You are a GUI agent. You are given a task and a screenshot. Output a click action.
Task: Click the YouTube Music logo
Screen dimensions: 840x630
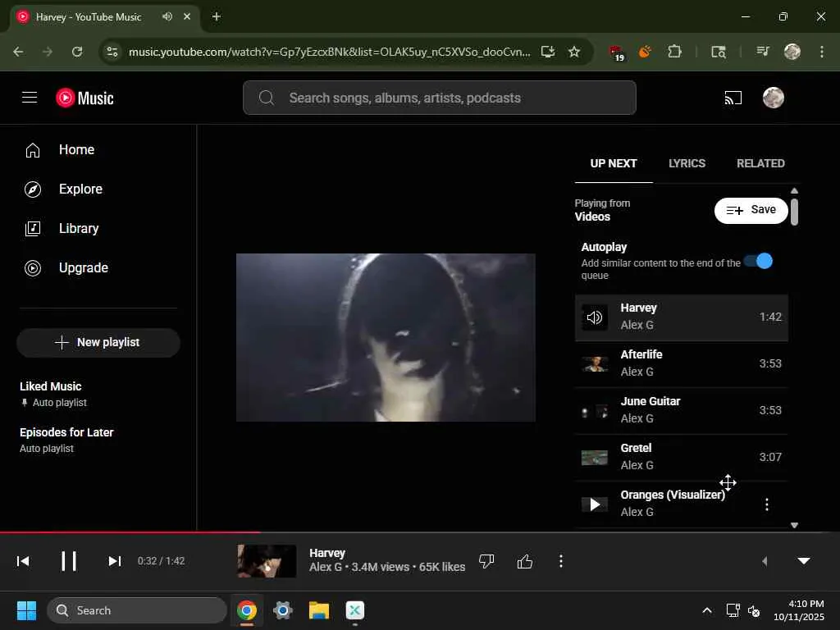(x=84, y=98)
